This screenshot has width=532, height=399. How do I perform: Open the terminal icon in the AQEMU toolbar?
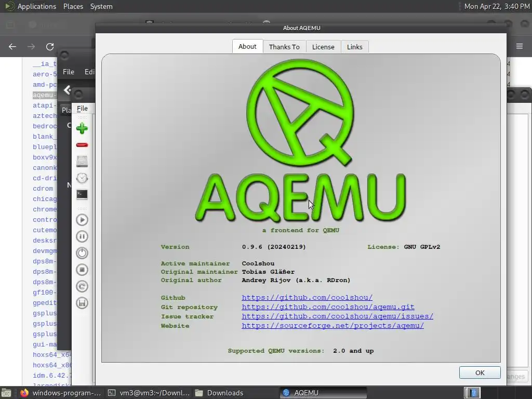point(82,194)
